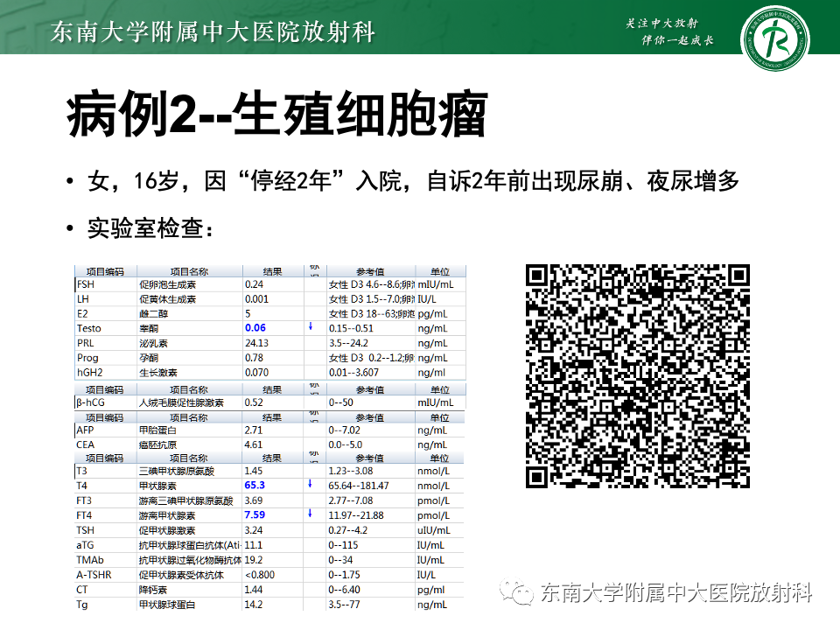Viewport: 840px width, 630px height.
Task: Select the slide title 病例2--生殖细胞瘤
Action: click(277, 115)
